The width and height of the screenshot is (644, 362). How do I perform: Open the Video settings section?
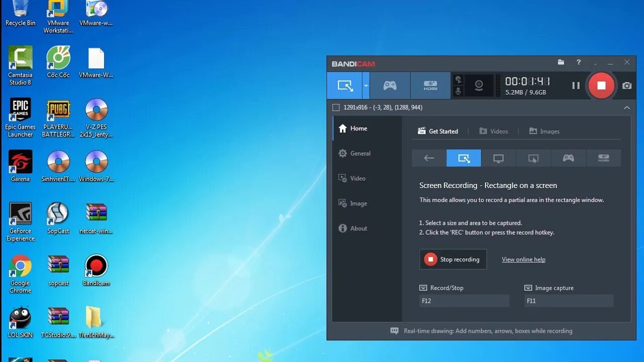(x=367, y=178)
